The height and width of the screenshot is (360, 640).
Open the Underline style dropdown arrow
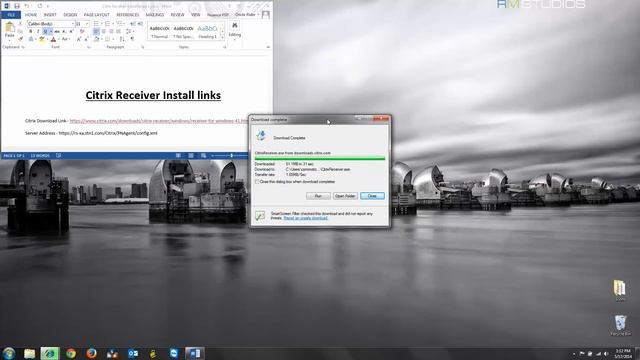(50, 31)
